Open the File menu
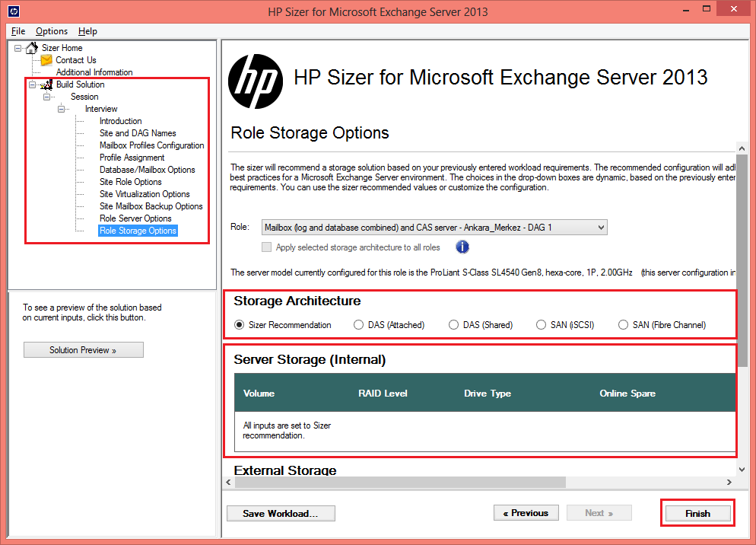Screen dimensions: 756x545 [18, 31]
